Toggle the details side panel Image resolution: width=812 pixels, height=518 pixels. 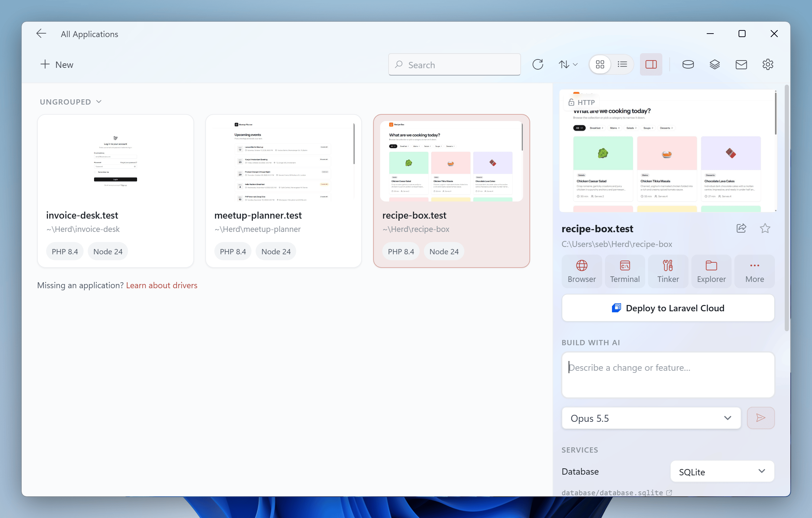click(651, 64)
